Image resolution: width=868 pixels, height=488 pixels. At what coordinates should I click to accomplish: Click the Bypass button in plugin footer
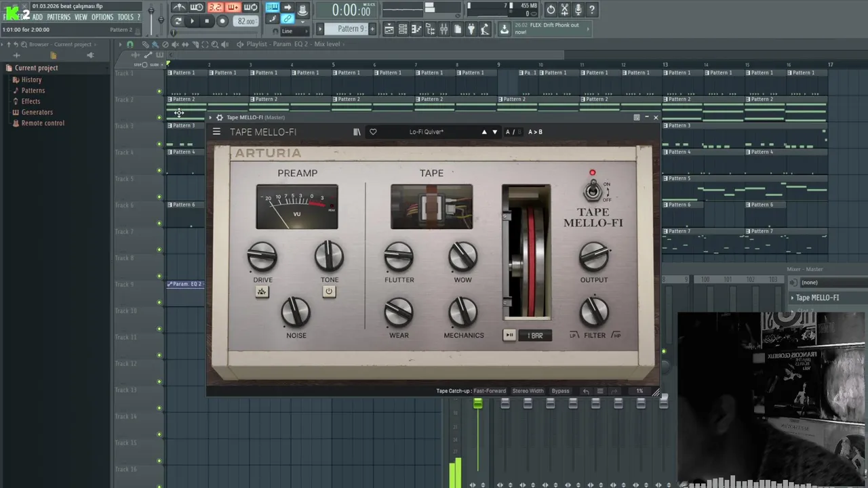pyautogui.click(x=560, y=391)
